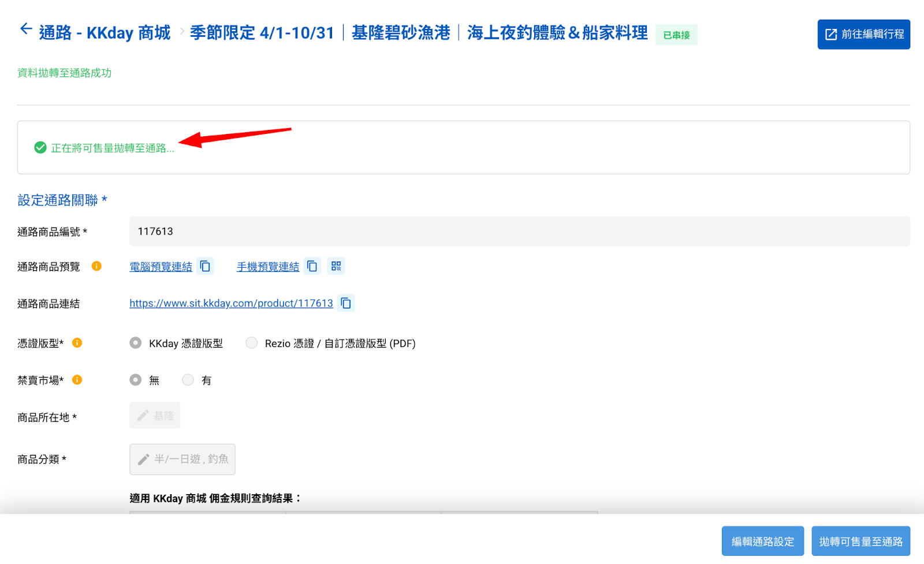This screenshot has height=564, width=924.
Task: Edit 商品分類 field showing 半/一日遊, 釣魚
Action: 182,460
